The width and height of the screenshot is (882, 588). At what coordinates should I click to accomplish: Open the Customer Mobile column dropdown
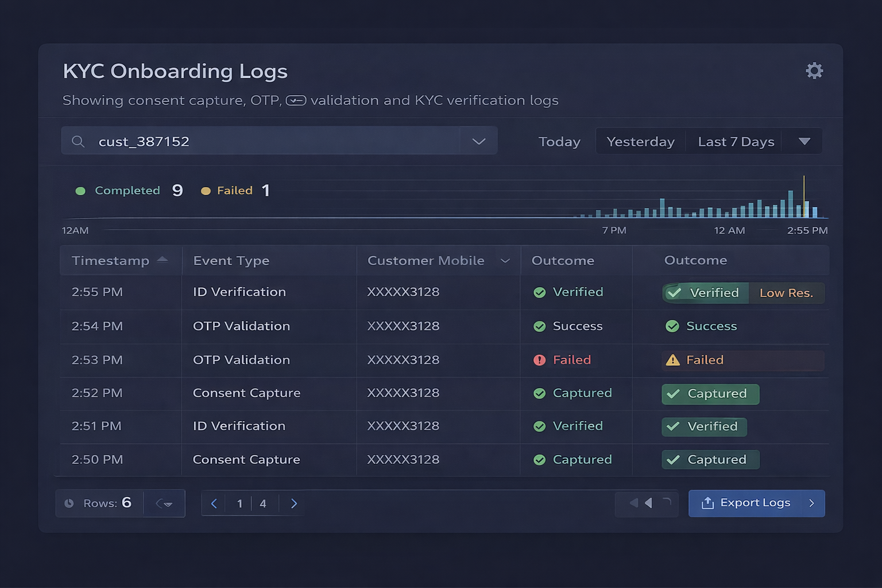505,261
